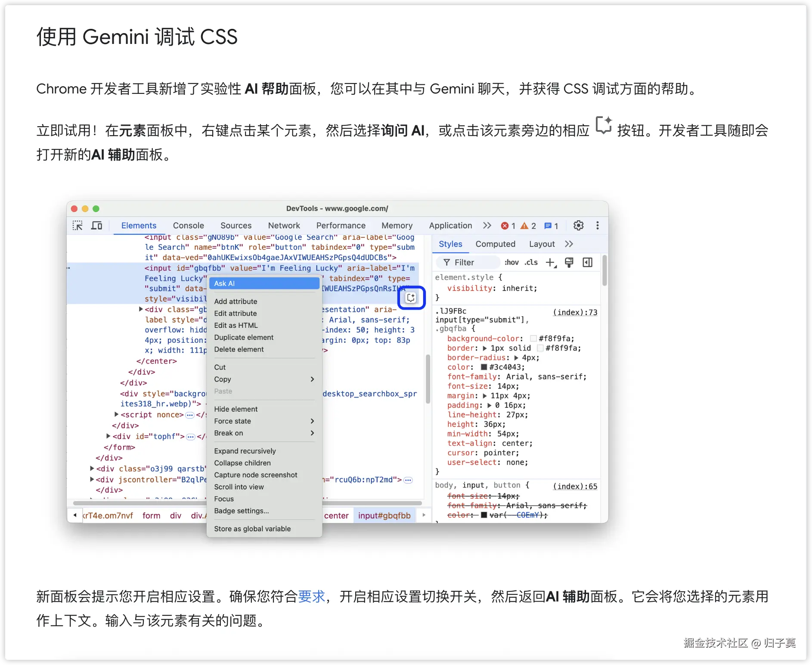
Task: Toggle the sidebar panel icon in Styles
Action: [x=587, y=262]
